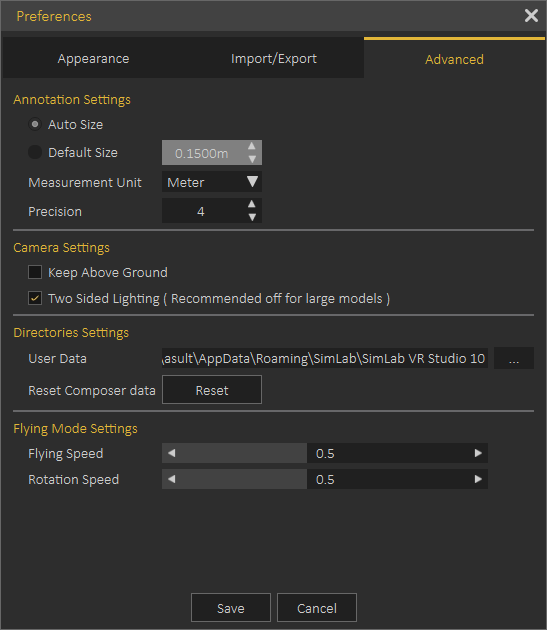This screenshot has width=547, height=630.
Task: Click the User Data path field
Action: 325,358
